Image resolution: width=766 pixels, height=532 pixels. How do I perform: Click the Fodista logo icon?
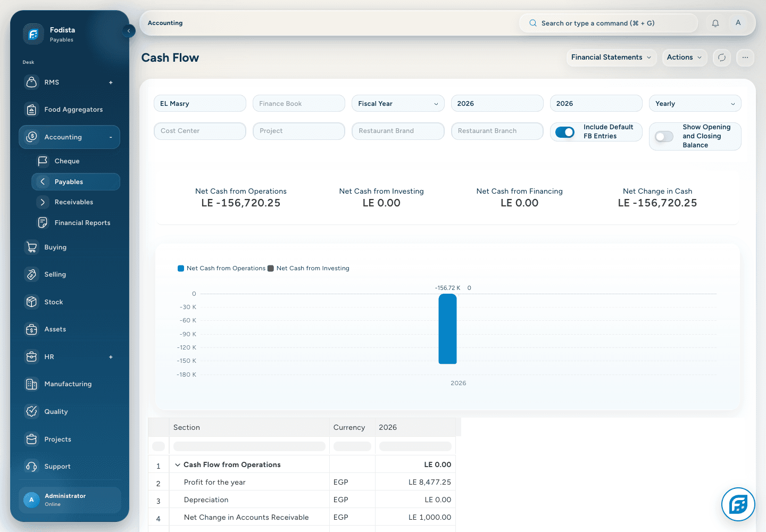pos(33,34)
